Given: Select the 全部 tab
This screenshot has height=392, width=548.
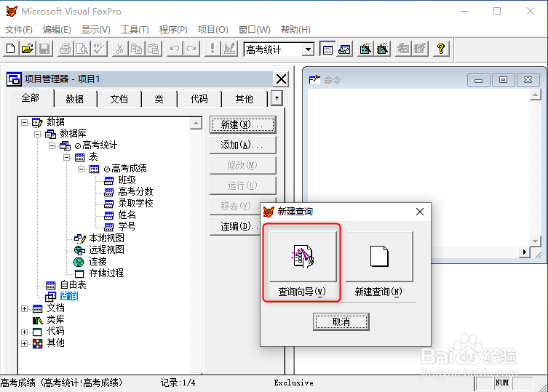Looking at the screenshot, I should [31, 98].
